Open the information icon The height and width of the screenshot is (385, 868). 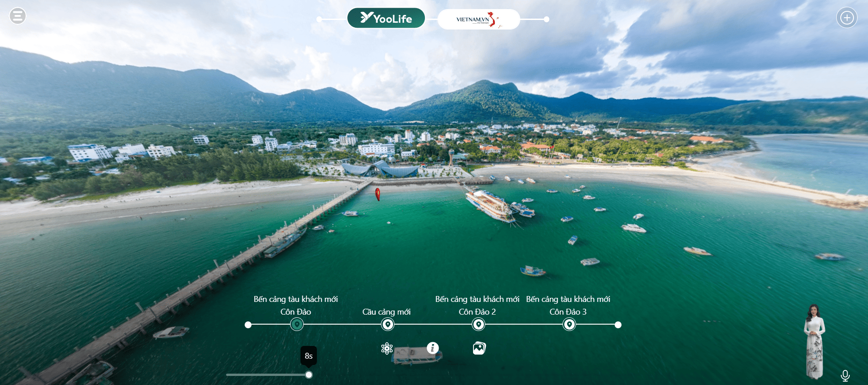tap(433, 348)
